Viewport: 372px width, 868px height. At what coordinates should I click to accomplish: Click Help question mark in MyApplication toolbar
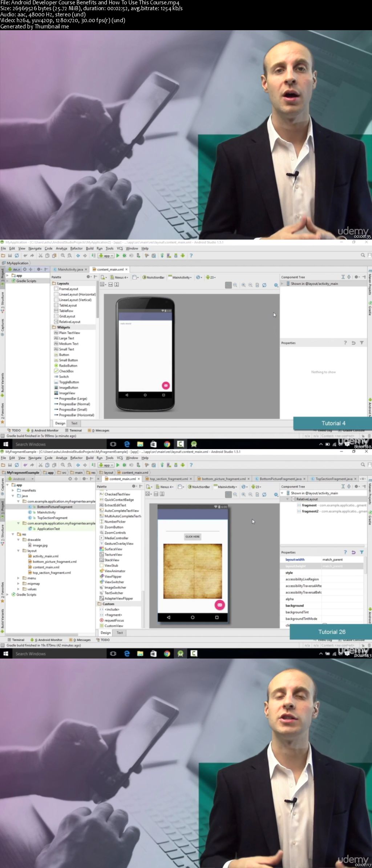[x=191, y=256]
